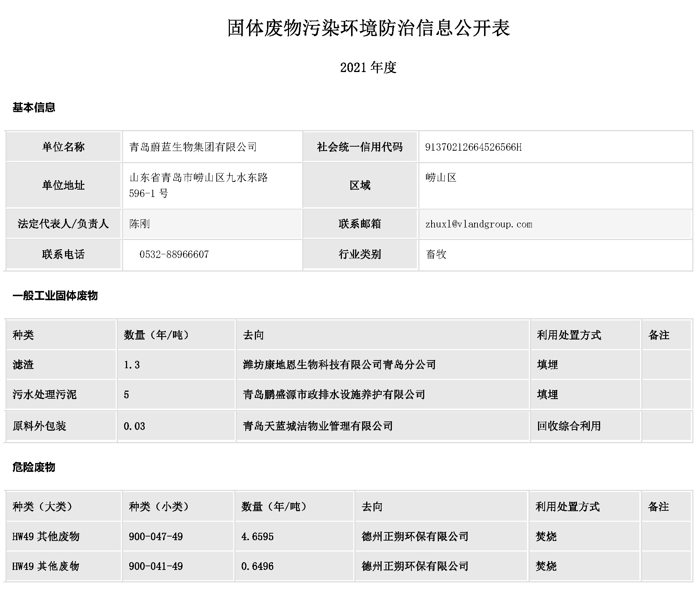Click the industry category value 畜牧
The image size is (700, 603).
click(436, 254)
